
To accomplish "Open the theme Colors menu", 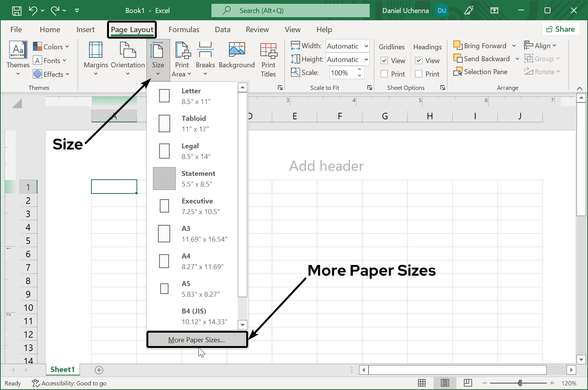I will [x=52, y=46].
